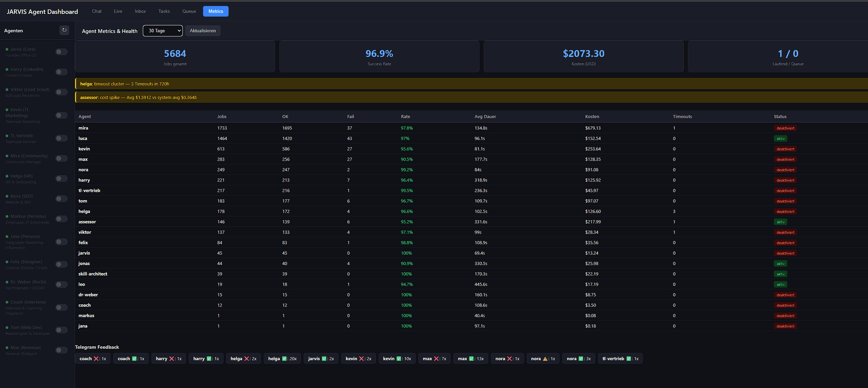
Task: Click the mira agent name
Action: click(83, 128)
